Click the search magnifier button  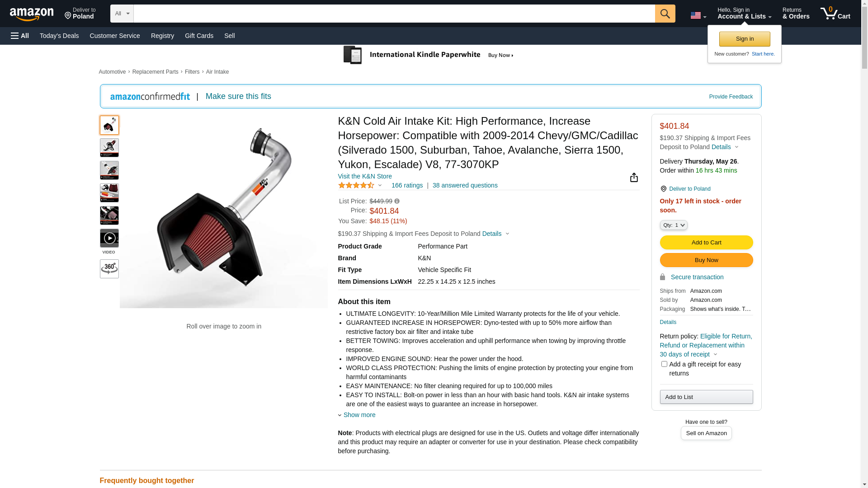tap(665, 14)
